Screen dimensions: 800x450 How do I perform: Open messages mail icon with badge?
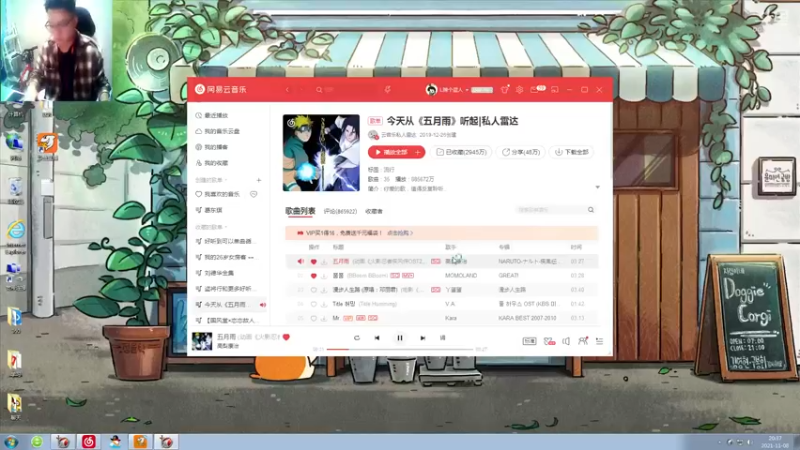tap(536, 89)
